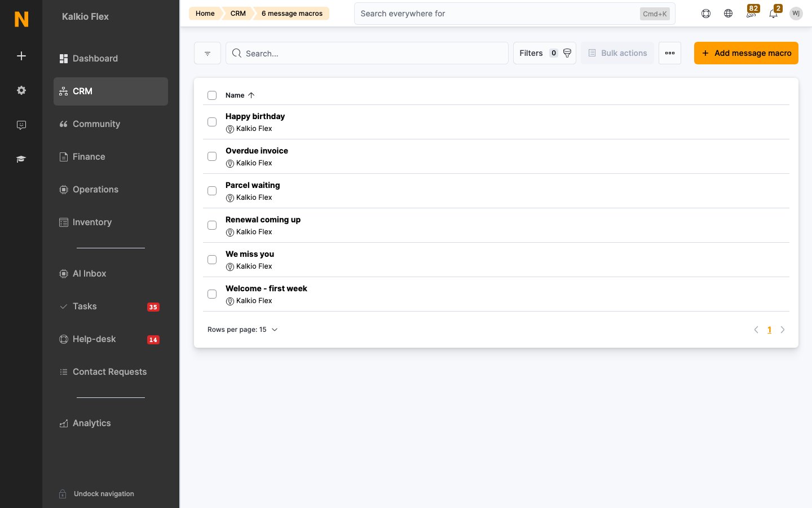Open the Happy birthday macro
812x508 pixels.
click(255, 116)
